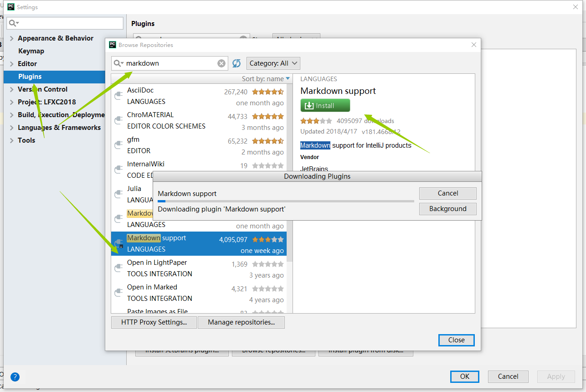The width and height of the screenshot is (586, 392).
Task: Click gfm star rating
Action: tap(268, 141)
